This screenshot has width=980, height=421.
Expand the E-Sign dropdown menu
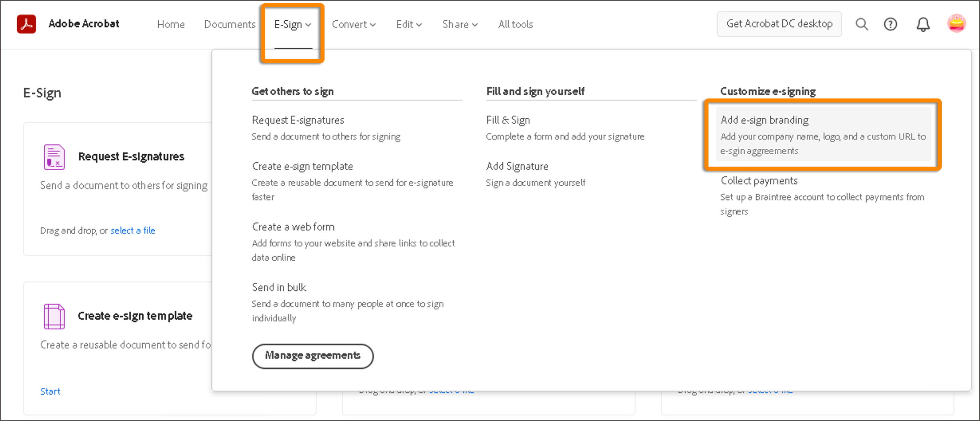click(x=293, y=25)
